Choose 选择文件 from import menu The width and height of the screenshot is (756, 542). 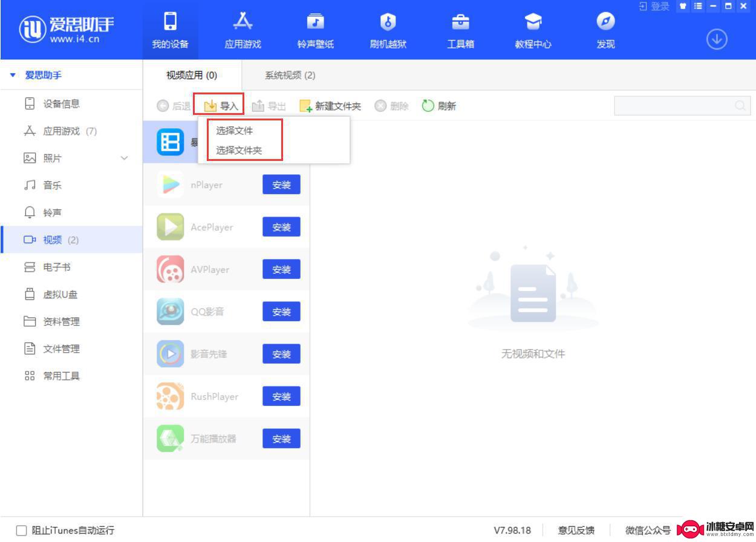(x=235, y=130)
